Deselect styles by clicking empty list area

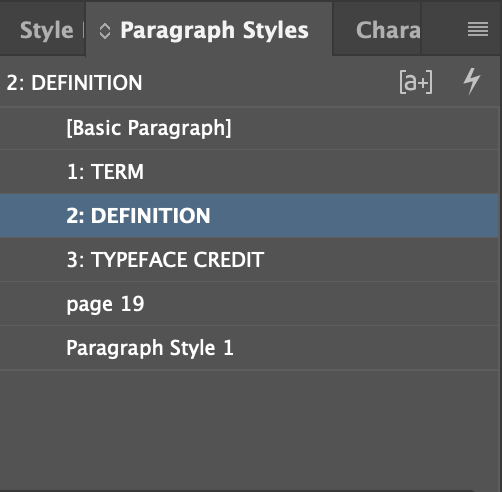tap(249, 428)
